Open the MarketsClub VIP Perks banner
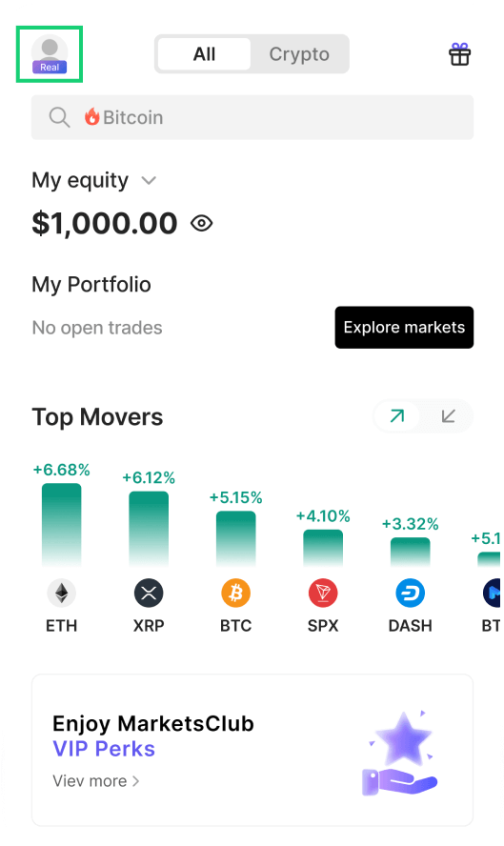This screenshot has height=846, width=504. pyautogui.click(x=252, y=750)
